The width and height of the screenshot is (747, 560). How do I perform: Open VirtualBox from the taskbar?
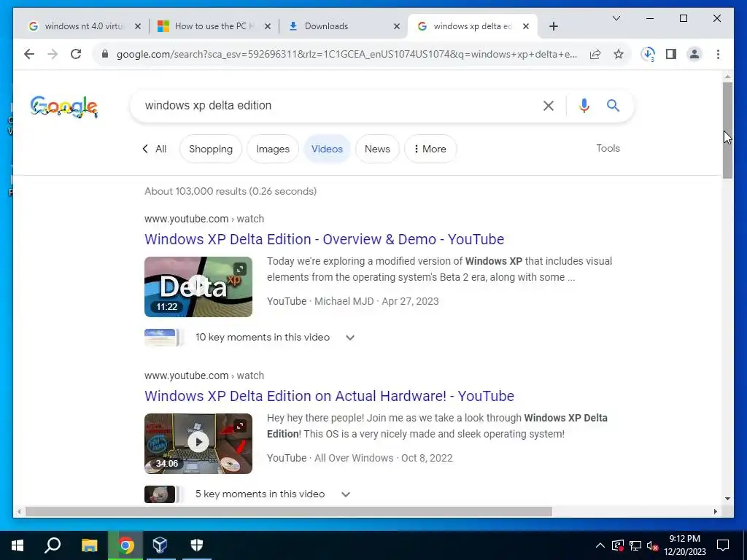[160, 545]
